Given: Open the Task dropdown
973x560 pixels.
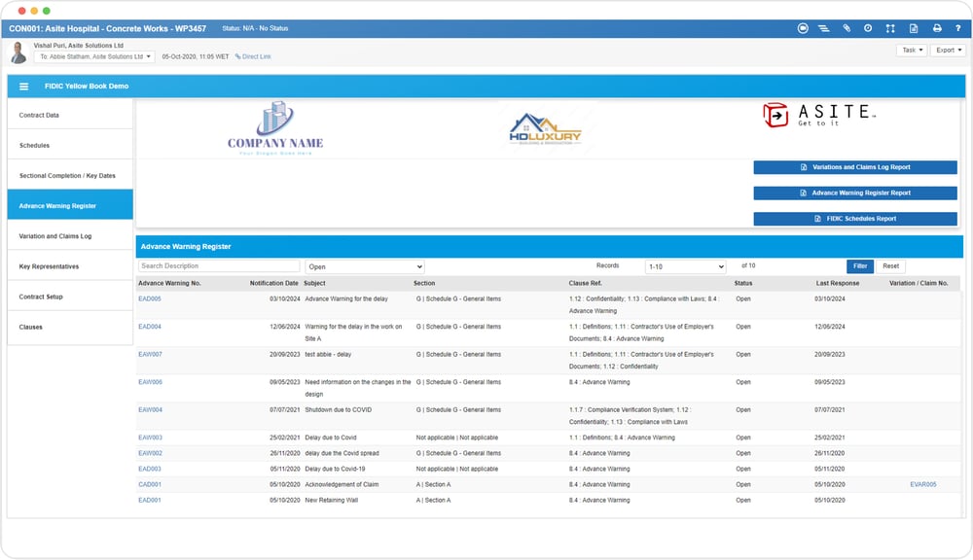Looking at the screenshot, I should click(911, 50).
